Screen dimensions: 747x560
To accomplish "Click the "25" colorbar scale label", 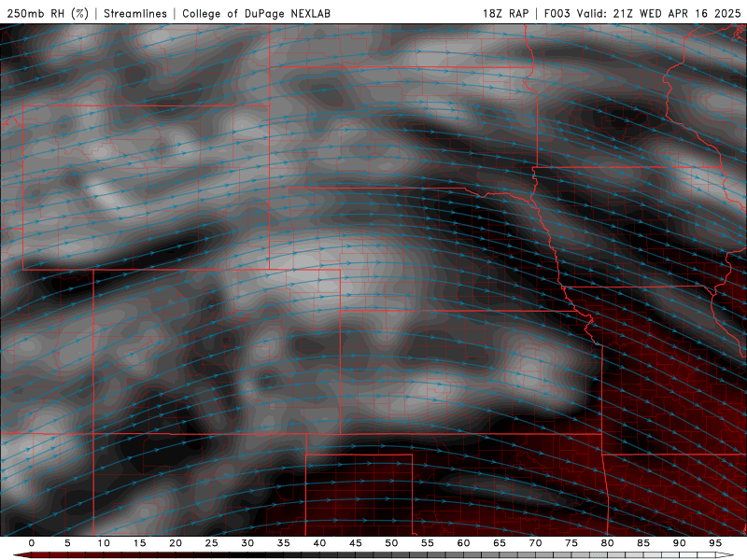I will (x=212, y=543).
